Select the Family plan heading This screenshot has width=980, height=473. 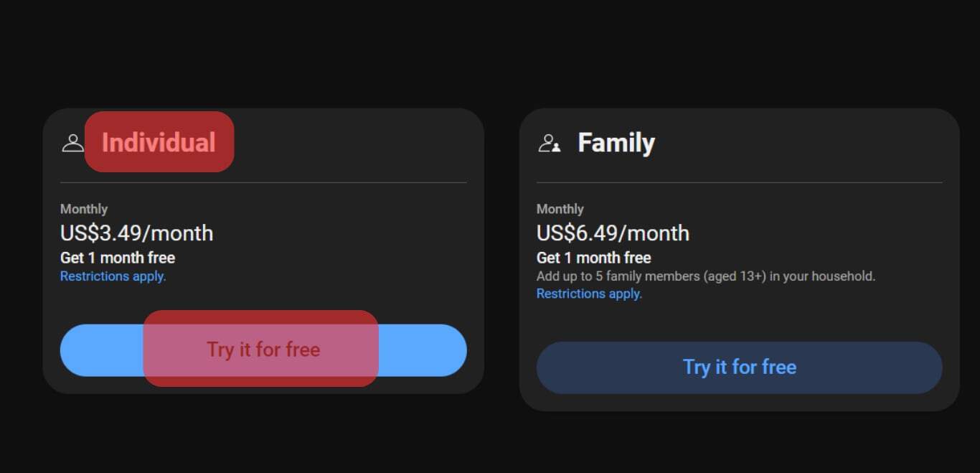point(616,143)
